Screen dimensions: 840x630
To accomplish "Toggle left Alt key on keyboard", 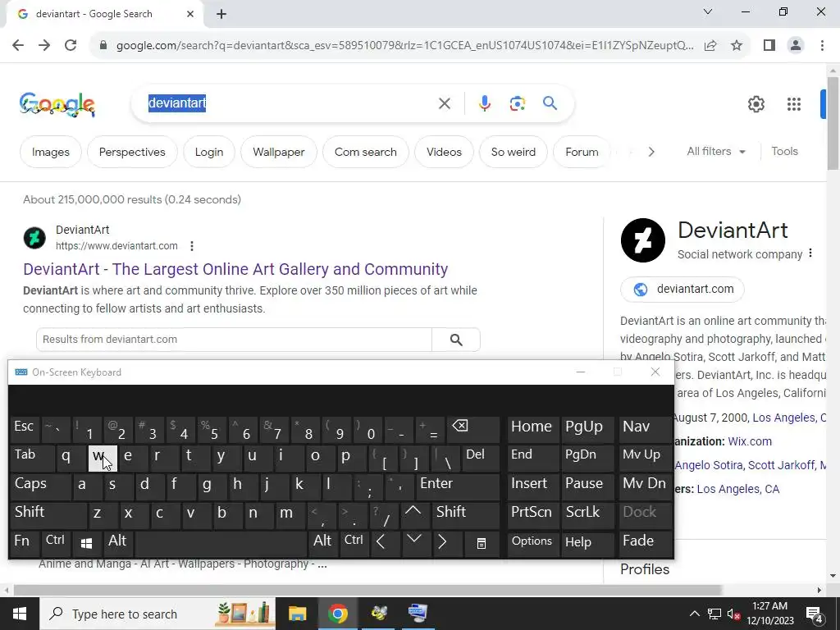I will click(x=118, y=543).
